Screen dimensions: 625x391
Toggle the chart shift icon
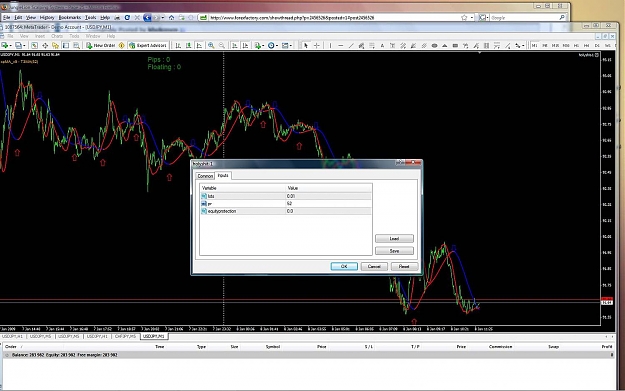click(x=245, y=45)
